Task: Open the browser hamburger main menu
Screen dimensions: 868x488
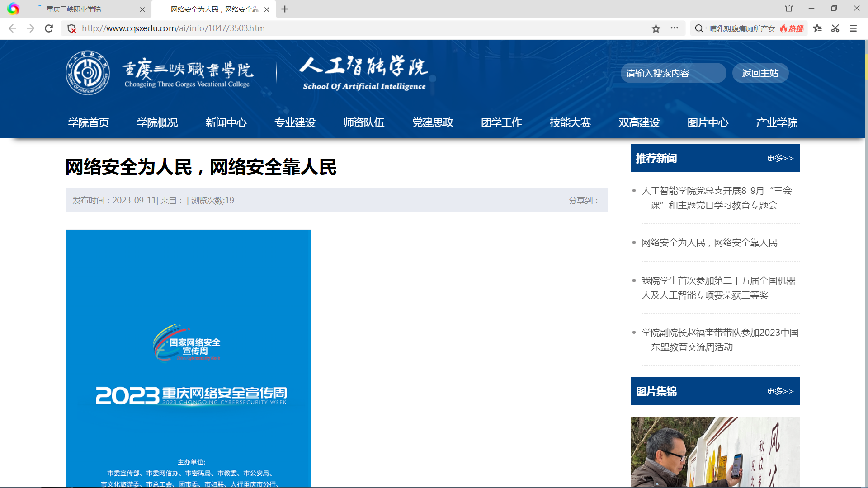Action: click(853, 28)
